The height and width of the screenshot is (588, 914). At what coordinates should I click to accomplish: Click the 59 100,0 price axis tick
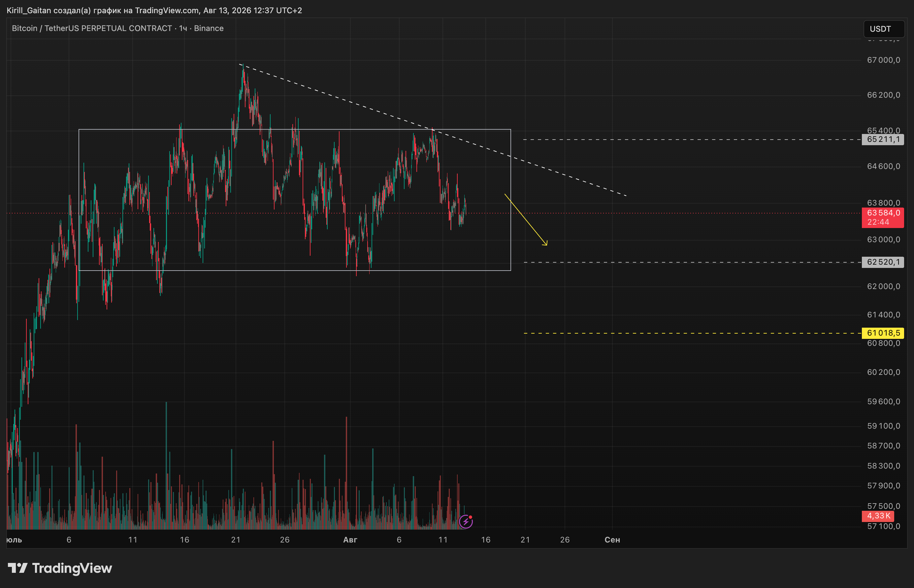coord(883,426)
